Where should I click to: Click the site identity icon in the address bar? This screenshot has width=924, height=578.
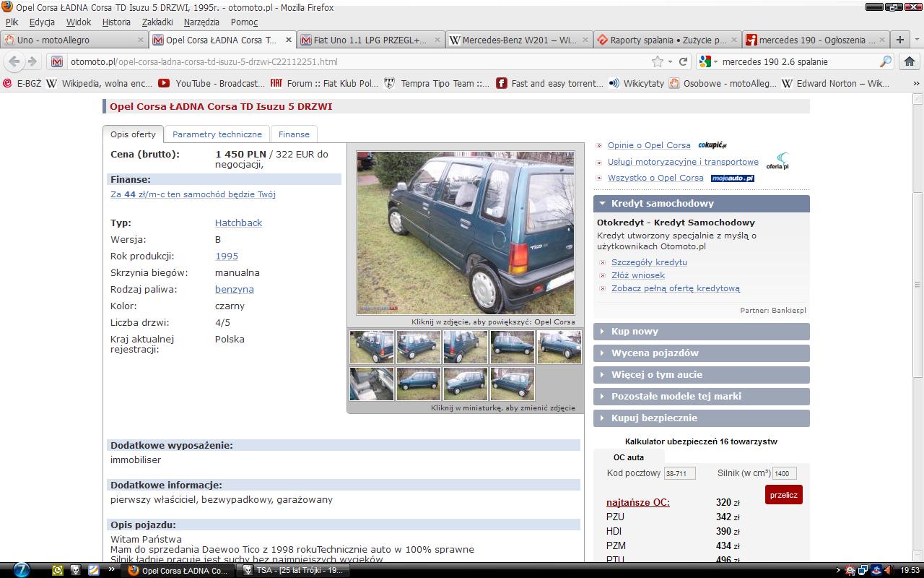[57, 61]
